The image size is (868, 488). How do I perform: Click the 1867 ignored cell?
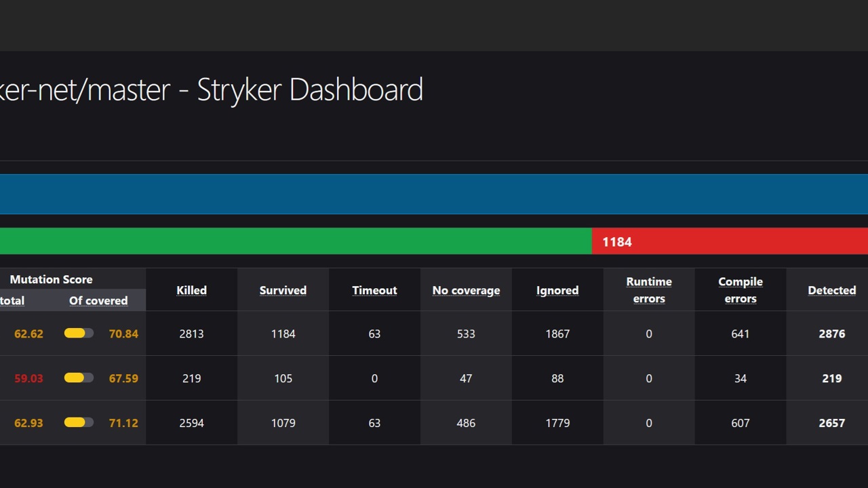pos(557,333)
